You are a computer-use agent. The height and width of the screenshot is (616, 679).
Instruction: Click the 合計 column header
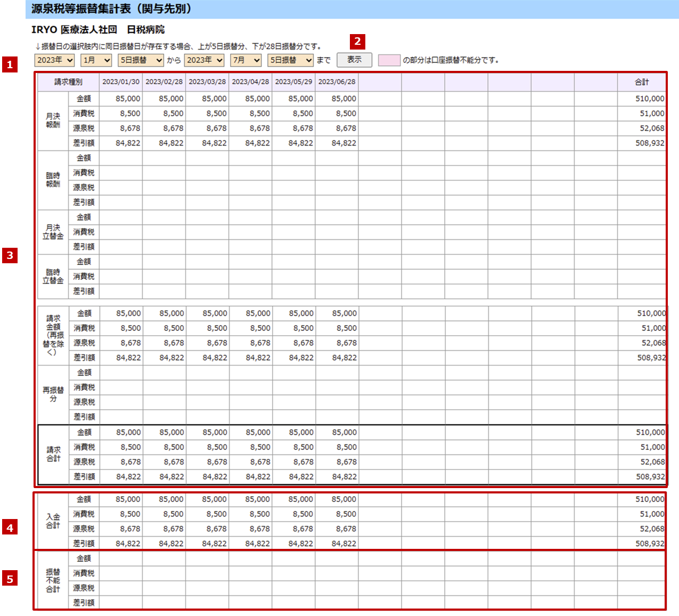[642, 82]
